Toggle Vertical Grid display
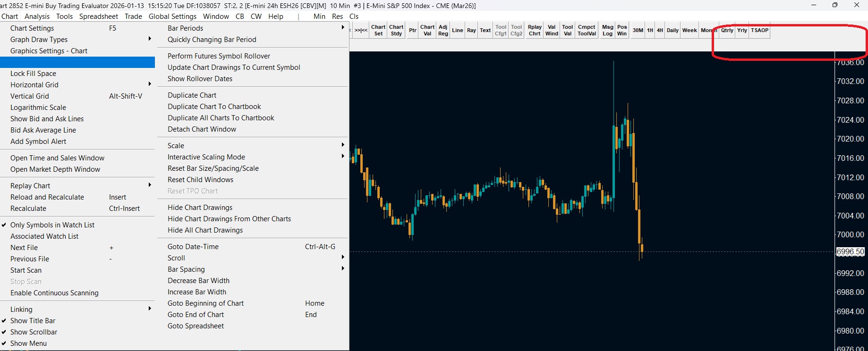This screenshot has width=868, height=351. tap(77, 96)
